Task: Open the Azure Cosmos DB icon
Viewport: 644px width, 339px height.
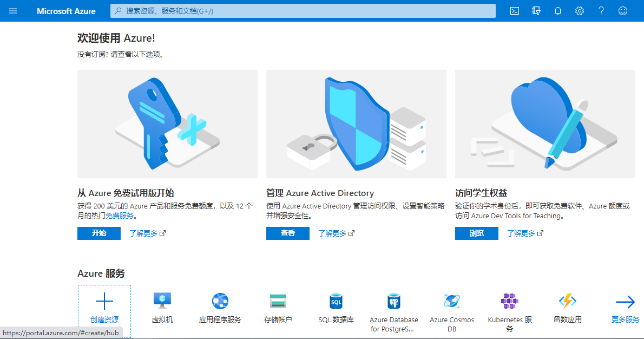Action: [x=452, y=301]
